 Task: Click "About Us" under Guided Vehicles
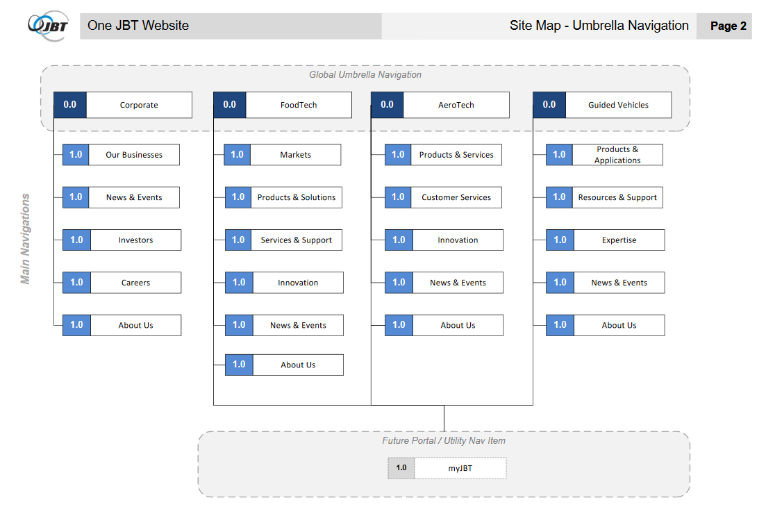click(x=606, y=325)
